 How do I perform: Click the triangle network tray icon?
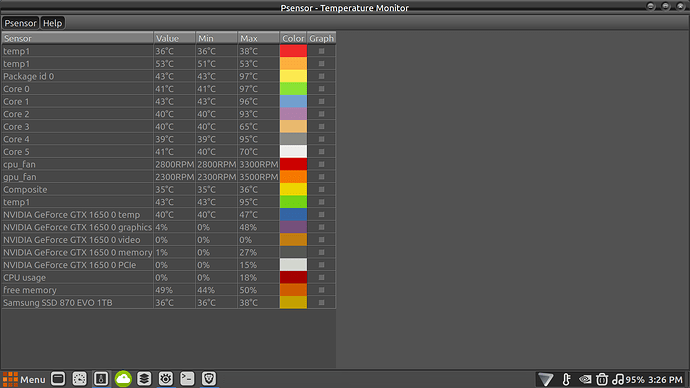[546, 379]
